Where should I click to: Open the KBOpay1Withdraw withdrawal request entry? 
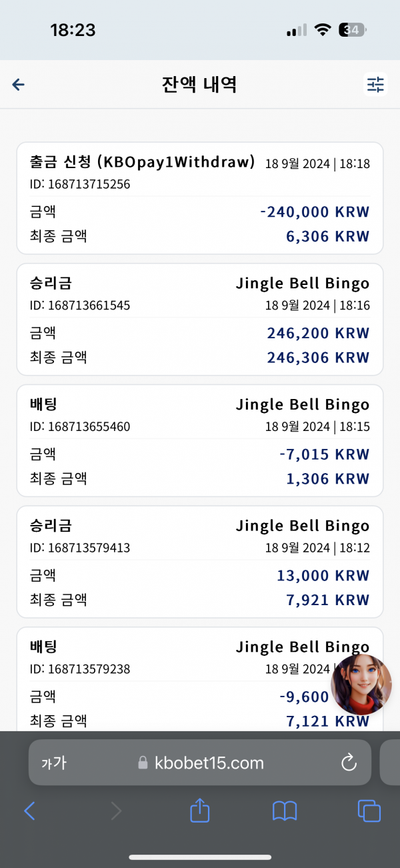(x=200, y=198)
